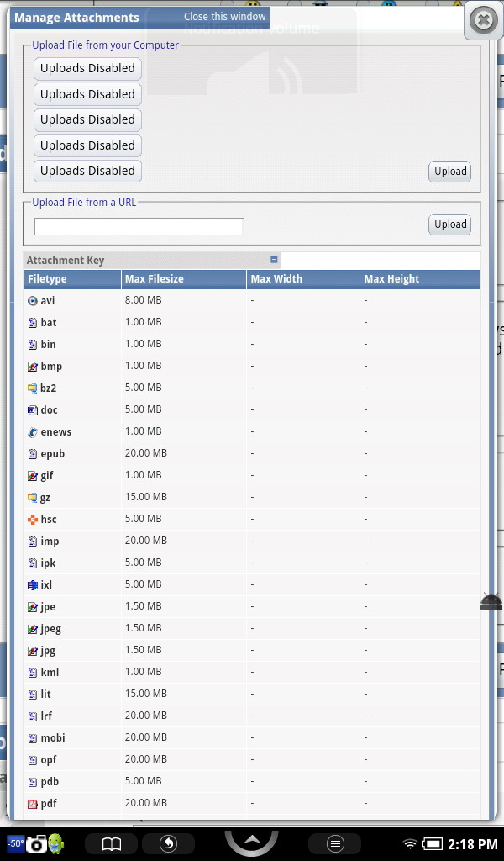This screenshot has height=861, width=504.
Task: Click the hsc filetype icon
Action: [33, 520]
